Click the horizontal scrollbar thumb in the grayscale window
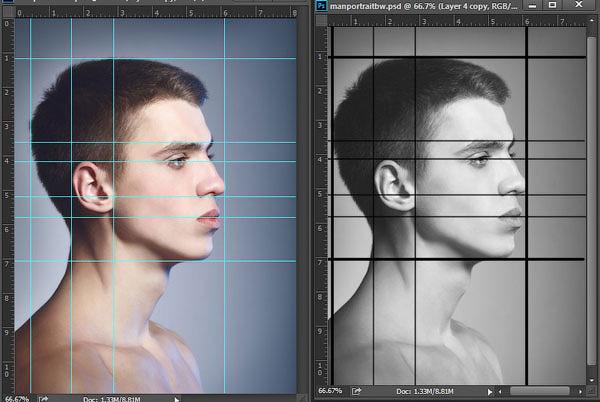The image size is (600, 402). pos(540,391)
